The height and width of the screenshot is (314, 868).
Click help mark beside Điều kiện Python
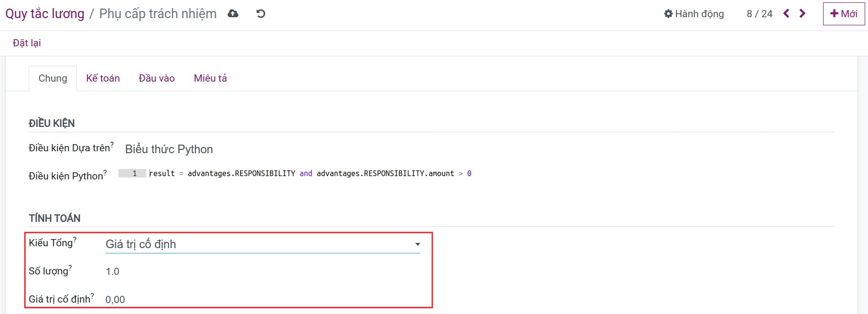coord(105,172)
